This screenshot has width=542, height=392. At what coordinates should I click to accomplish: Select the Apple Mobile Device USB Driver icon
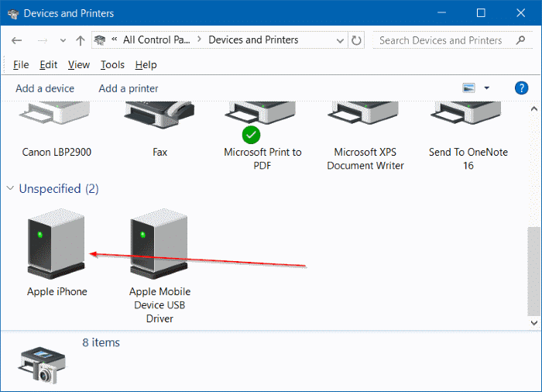tap(159, 244)
